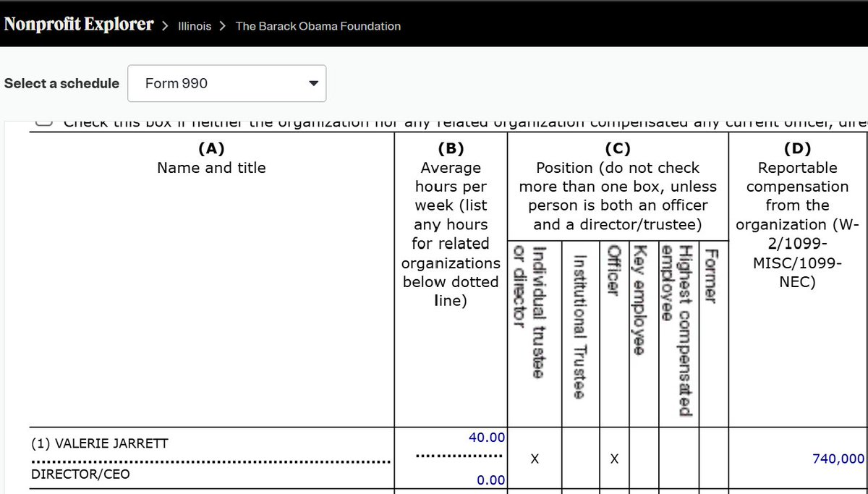Screen dimensions: 868x494
Task: Select the 0.00 related hours value
Action: click(x=490, y=480)
